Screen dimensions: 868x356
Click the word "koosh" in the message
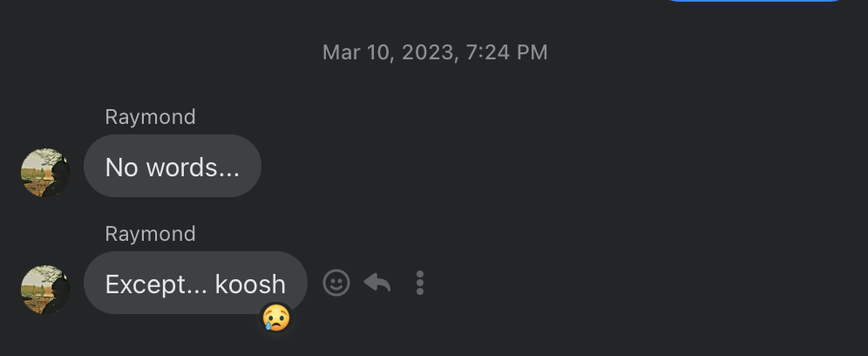(x=250, y=284)
